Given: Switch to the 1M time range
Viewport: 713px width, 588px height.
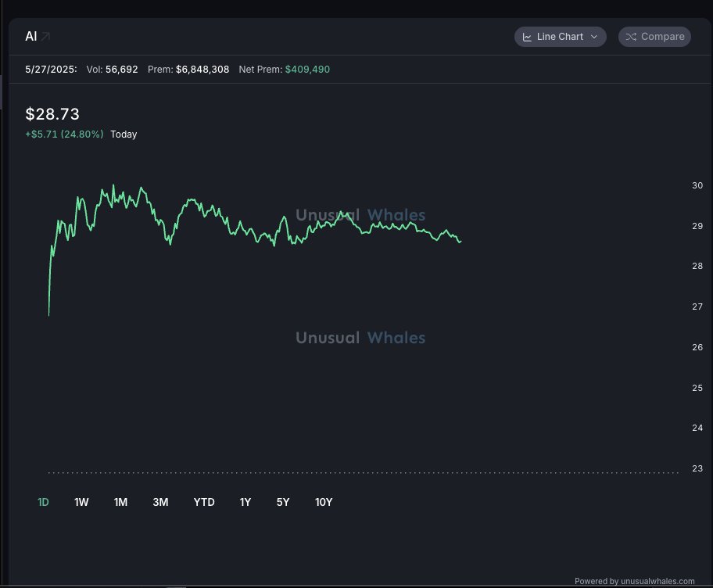Looking at the screenshot, I should coord(120,502).
